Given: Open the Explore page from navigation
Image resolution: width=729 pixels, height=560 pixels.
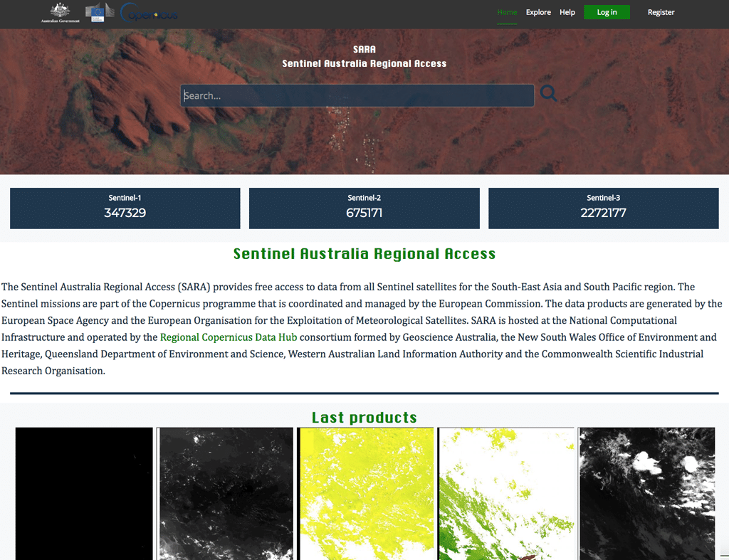Looking at the screenshot, I should pyautogui.click(x=538, y=12).
